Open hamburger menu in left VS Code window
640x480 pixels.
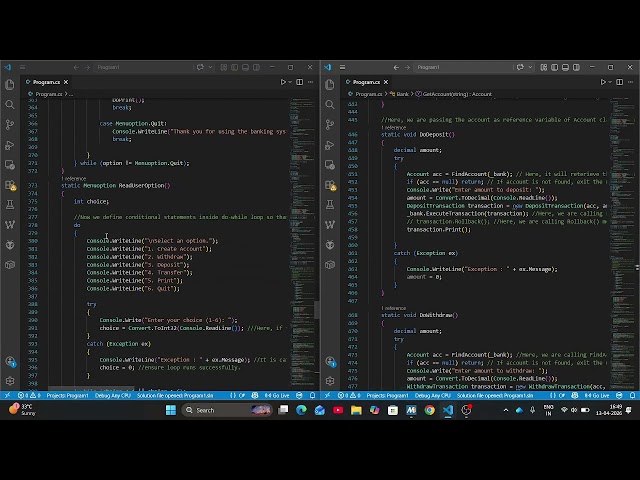[22, 67]
